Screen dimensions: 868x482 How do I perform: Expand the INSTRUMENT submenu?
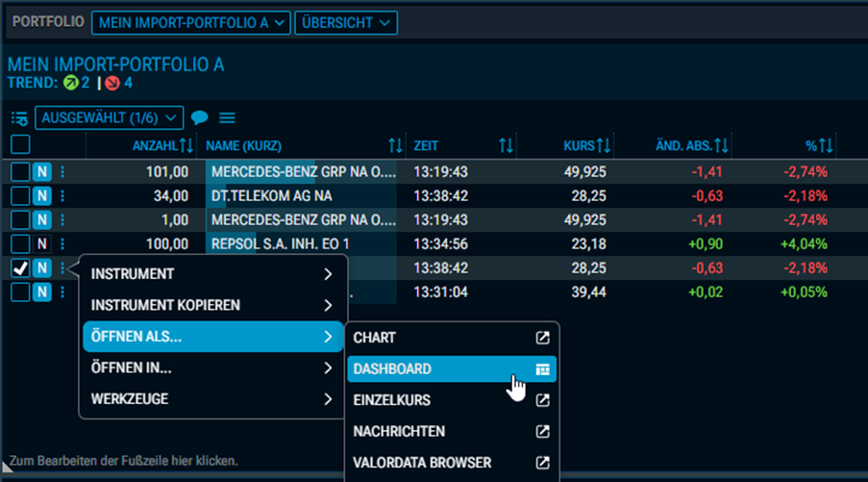point(213,274)
